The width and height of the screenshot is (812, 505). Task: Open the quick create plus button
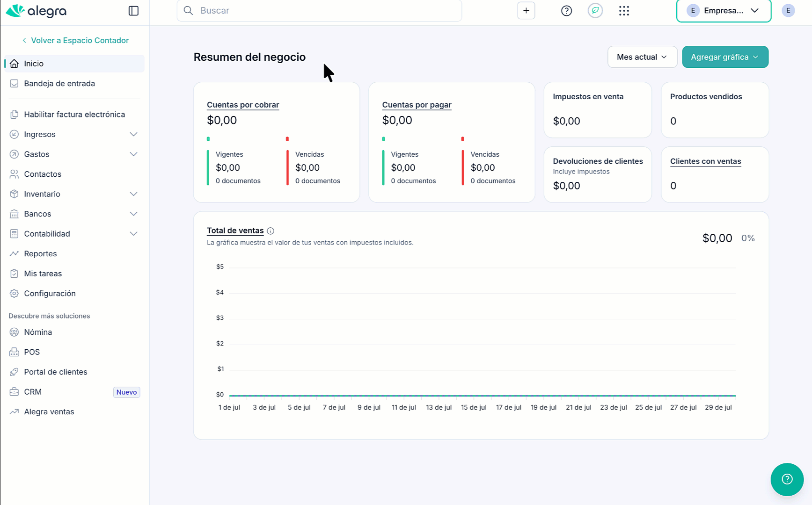526,10
